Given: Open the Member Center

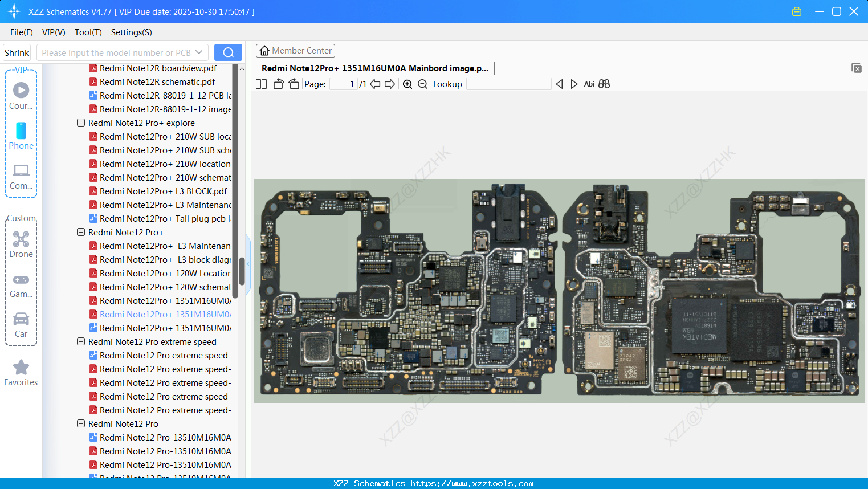Looking at the screenshot, I should pos(295,50).
